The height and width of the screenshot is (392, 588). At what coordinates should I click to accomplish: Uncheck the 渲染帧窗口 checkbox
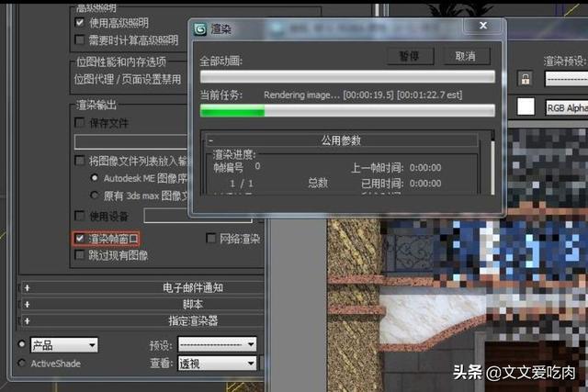tap(80, 239)
